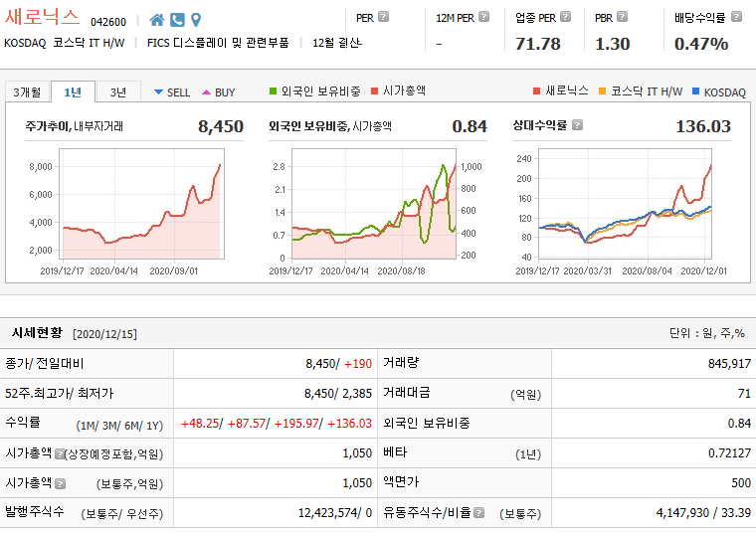Click the 6M return +195.97
The width and height of the screenshot is (756, 537).
click(296, 424)
